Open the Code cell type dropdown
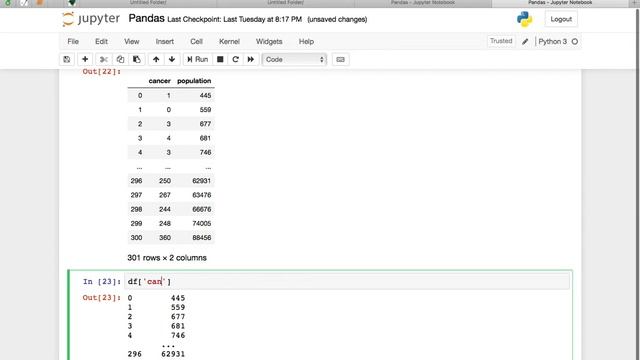The image size is (640, 360). (294, 60)
